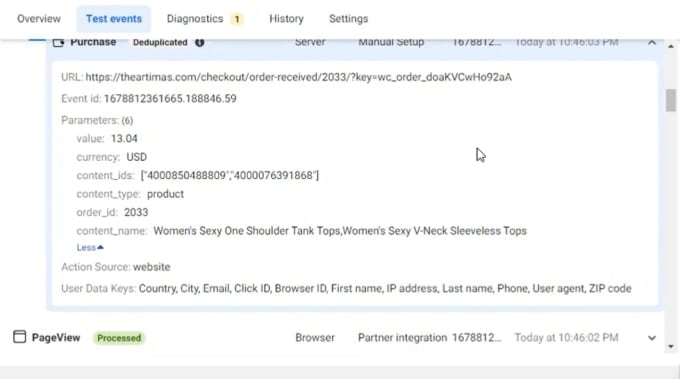
Task: Click the Deduplicated status label
Action: (160, 42)
